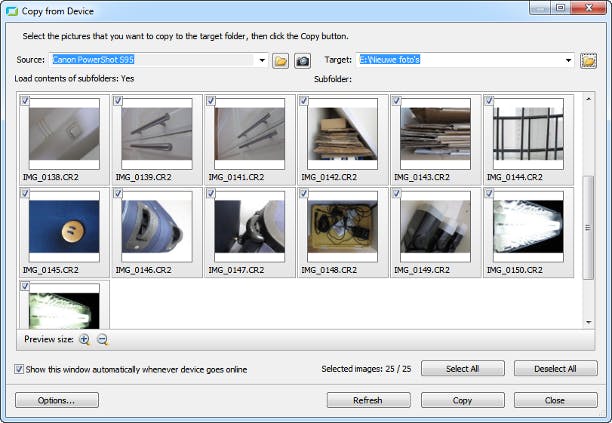The height and width of the screenshot is (423, 612).
Task: Uncheck IMG_0145.CR2 checkbox
Action: 25,193
